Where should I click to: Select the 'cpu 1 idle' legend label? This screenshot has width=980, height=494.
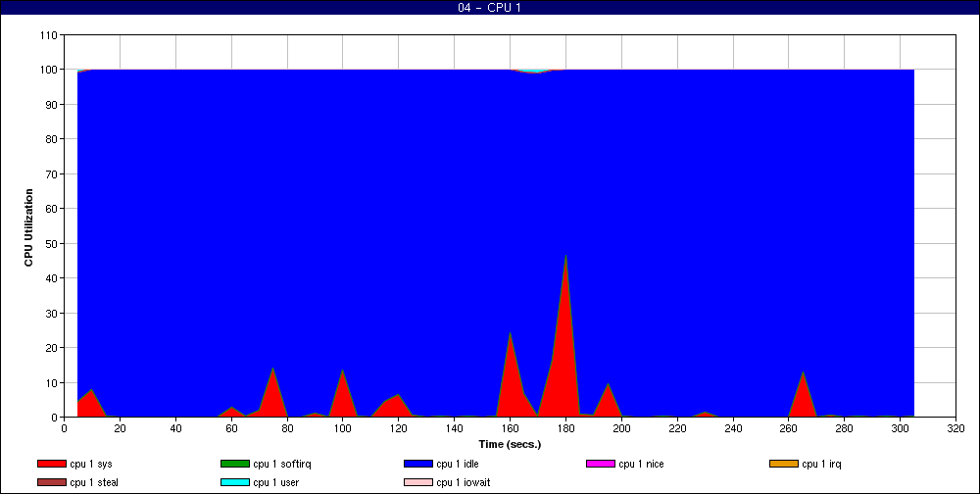point(460,464)
